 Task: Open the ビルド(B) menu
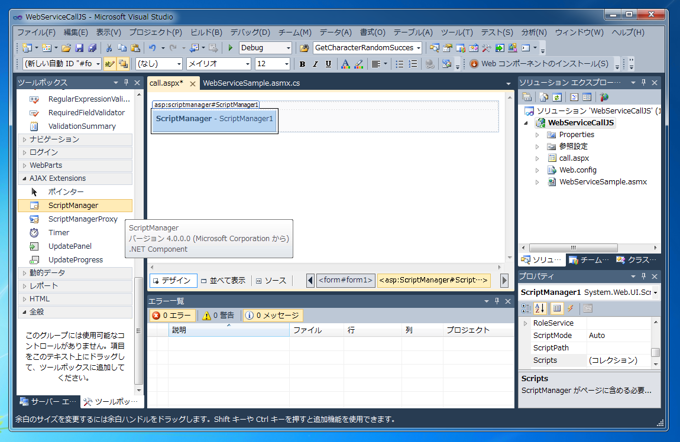206,33
